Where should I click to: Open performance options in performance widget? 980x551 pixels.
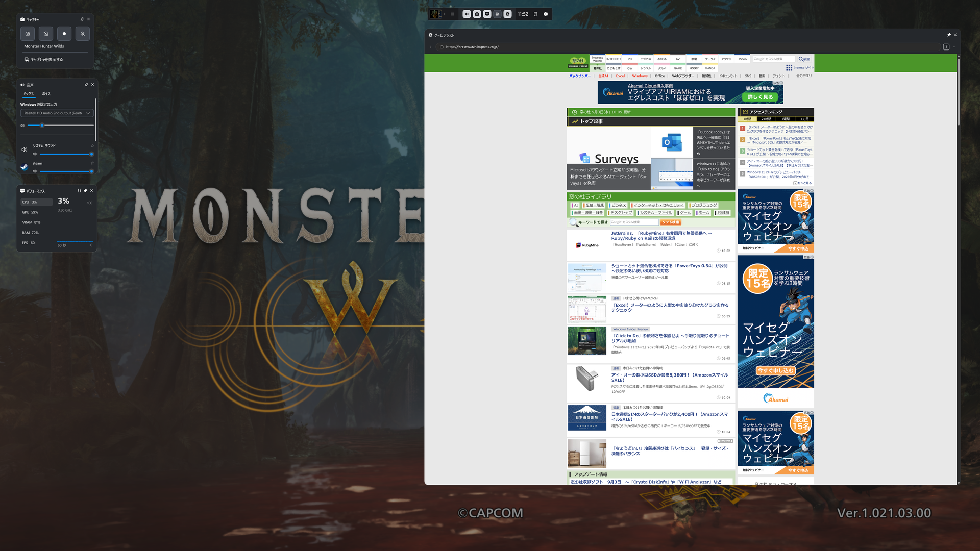coord(79,191)
